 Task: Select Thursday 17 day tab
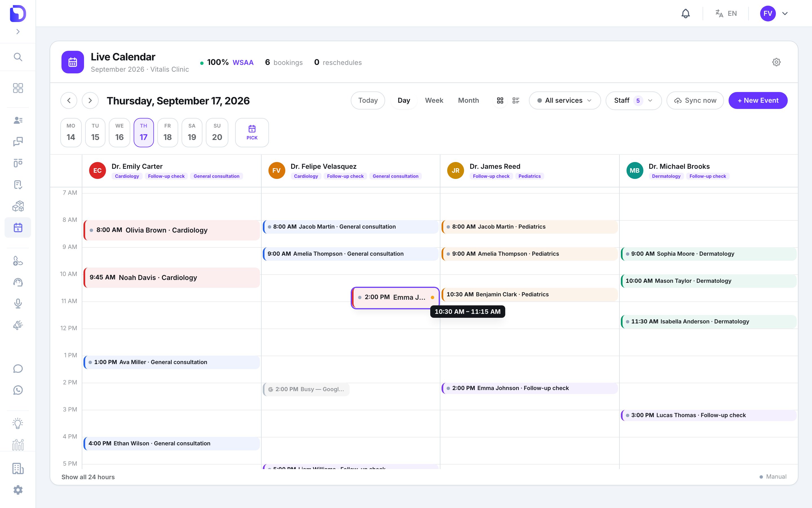[x=144, y=132]
